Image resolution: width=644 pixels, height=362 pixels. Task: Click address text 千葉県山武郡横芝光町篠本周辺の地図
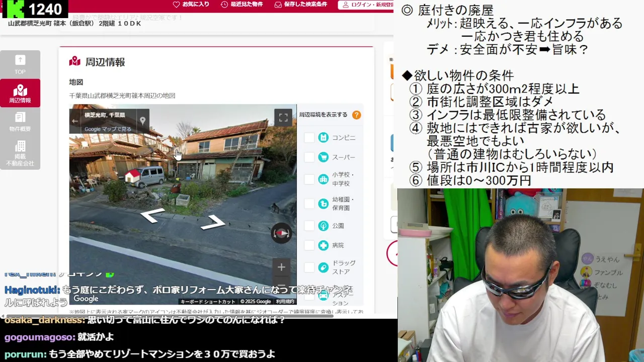point(122,96)
